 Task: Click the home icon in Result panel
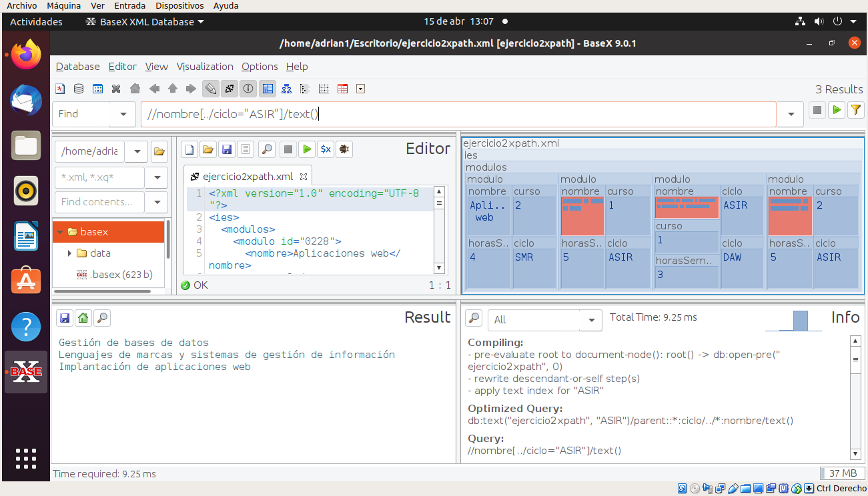(x=83, y=318)
